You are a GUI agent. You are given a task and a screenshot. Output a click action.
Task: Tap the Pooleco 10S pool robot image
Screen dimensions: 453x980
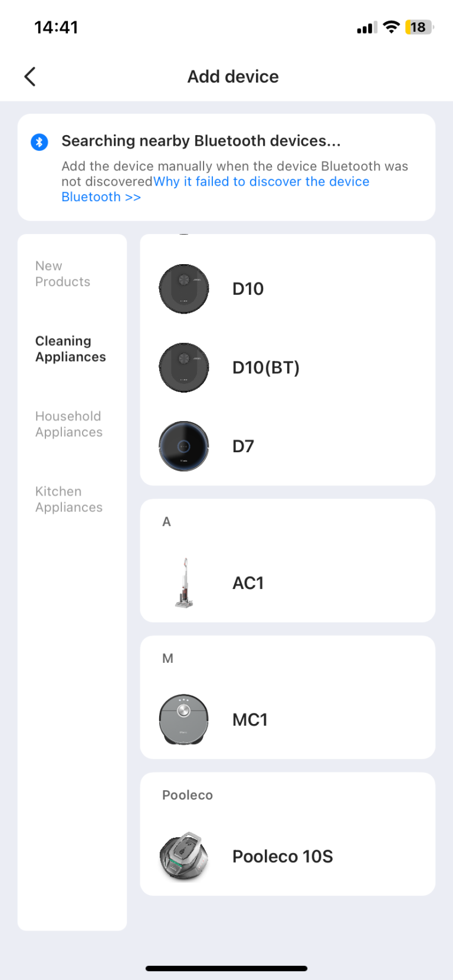point(184,857)
